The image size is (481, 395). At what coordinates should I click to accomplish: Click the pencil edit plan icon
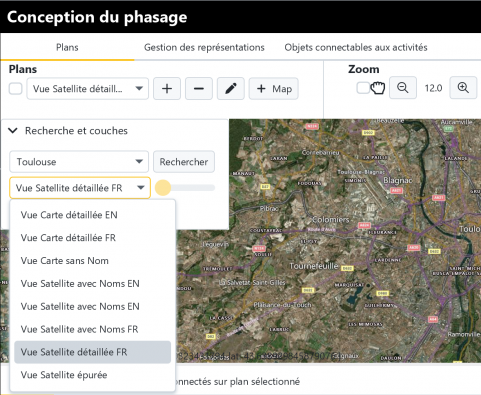click(231, 89)
